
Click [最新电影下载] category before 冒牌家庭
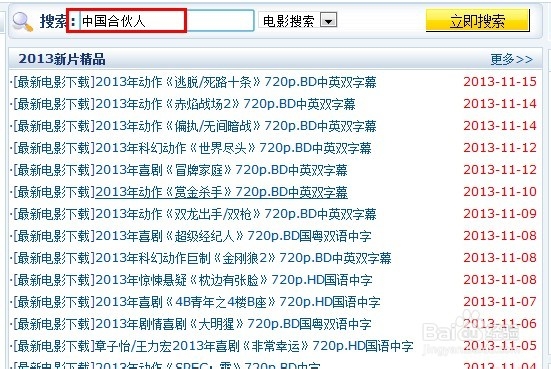point(54,170)
